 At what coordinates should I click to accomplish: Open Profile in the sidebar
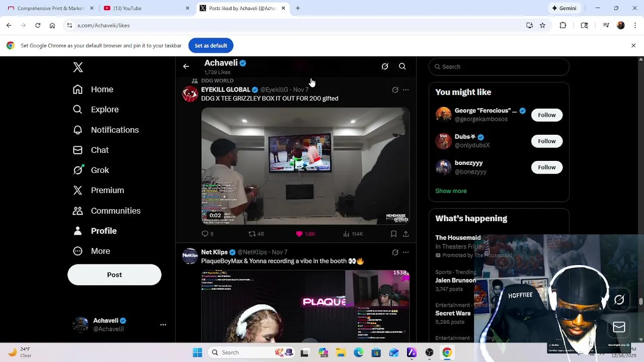[95, 231]
